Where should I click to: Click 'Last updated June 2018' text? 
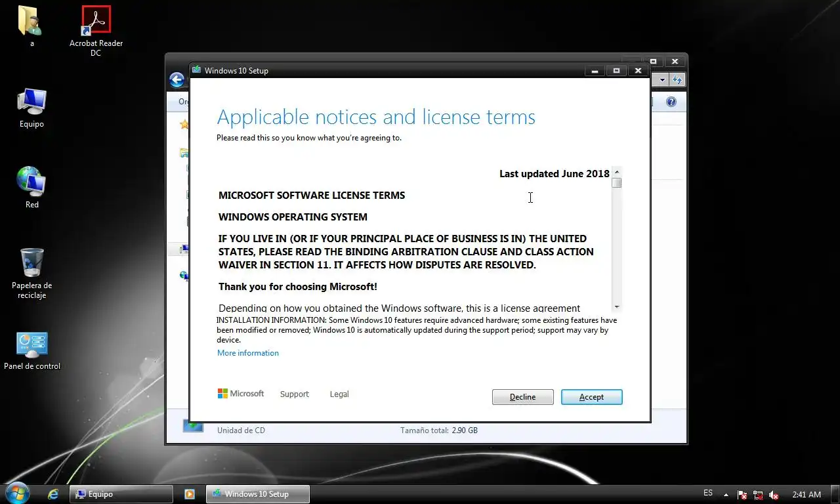point(555,174)
